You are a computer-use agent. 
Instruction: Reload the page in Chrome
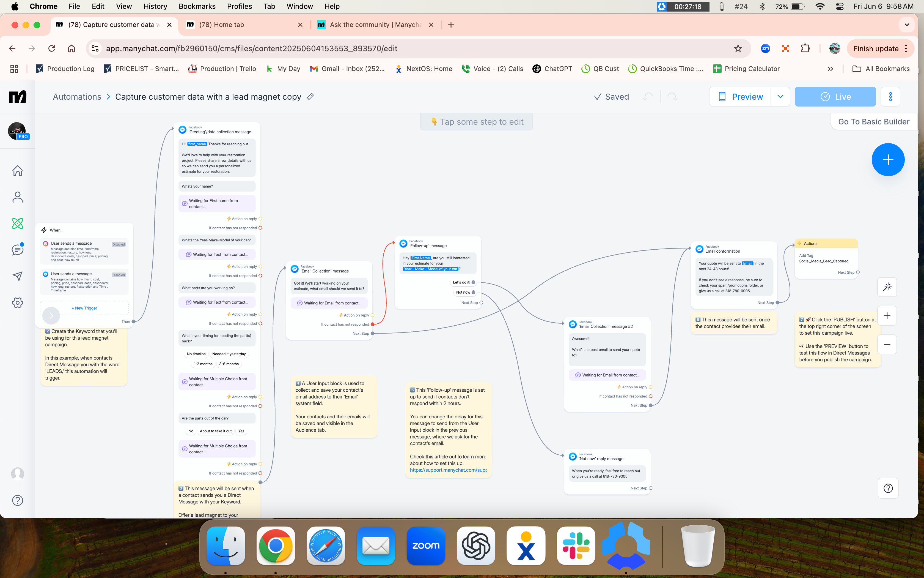(x=51, y=48)
